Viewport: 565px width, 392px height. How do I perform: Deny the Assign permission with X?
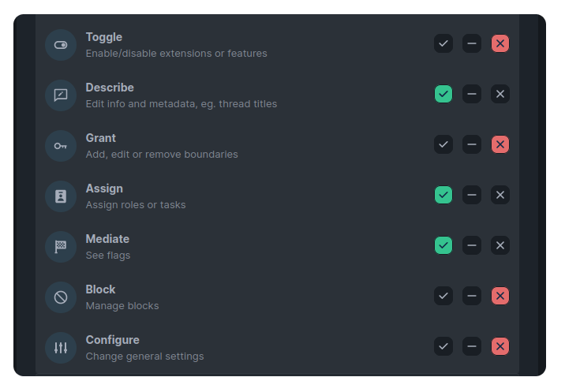500,195
